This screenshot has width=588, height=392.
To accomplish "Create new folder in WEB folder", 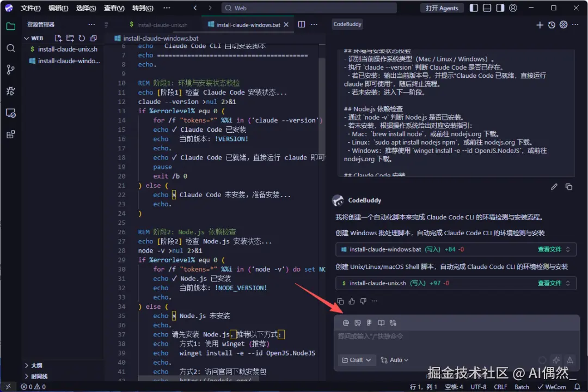I will click(70, 38).
